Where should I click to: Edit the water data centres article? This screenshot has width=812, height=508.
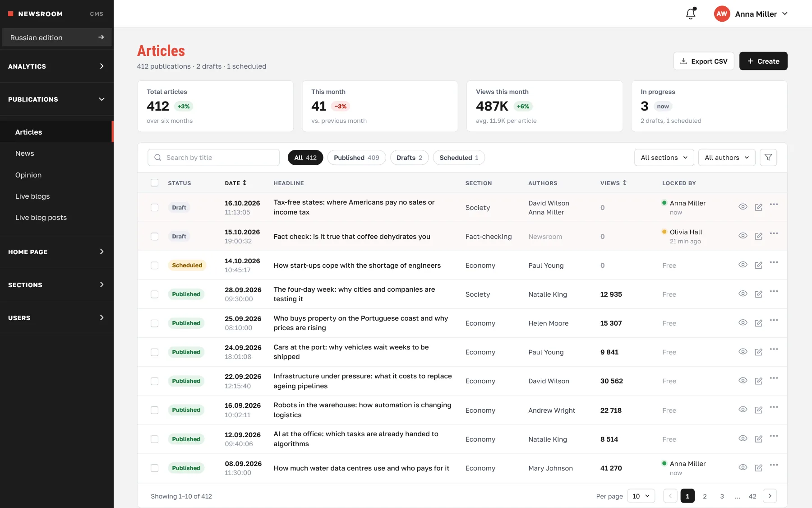759,468
